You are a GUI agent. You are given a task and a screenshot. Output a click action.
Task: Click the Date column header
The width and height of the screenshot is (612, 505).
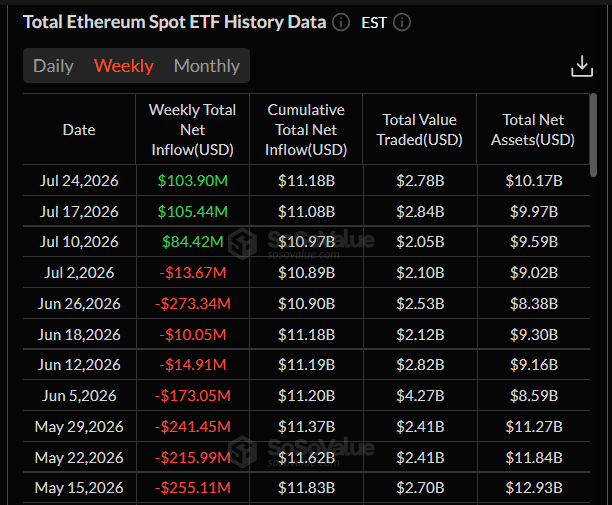[x=79, y=130]
